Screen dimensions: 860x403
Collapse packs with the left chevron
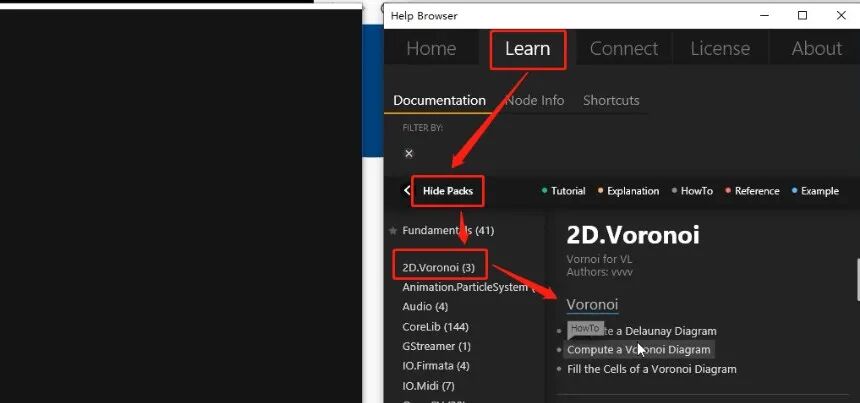tap(407, 190)
